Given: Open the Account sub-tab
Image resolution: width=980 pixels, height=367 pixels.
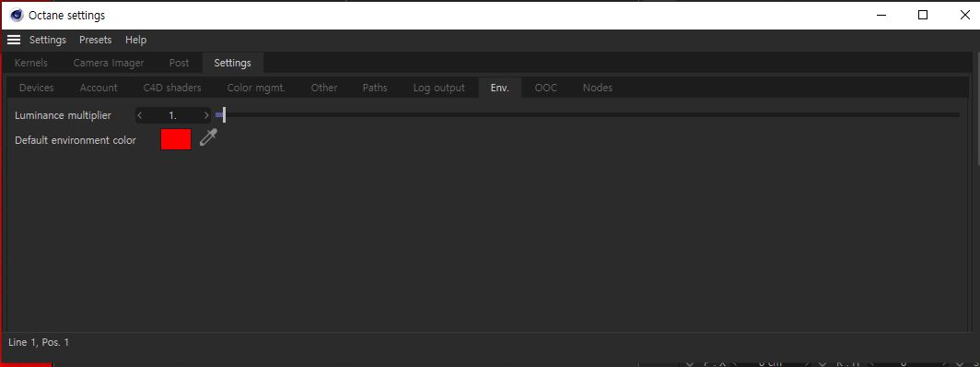Looking at the screenshot, I should coord(99,88).
